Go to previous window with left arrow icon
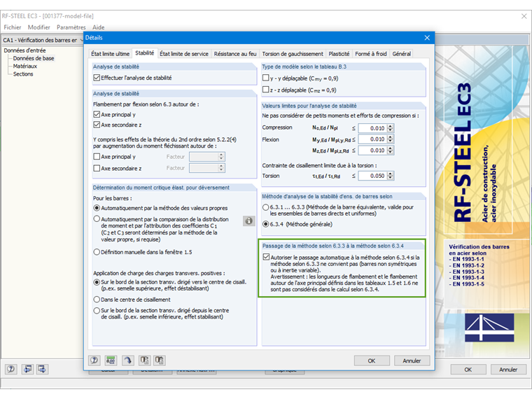532x399 pixels. click(27, 369)
